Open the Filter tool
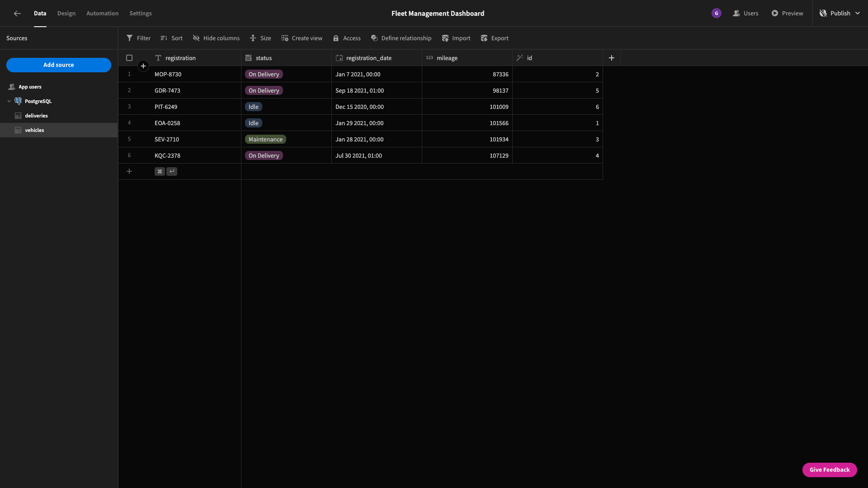 pyautogui.click(x=138, y=38)
